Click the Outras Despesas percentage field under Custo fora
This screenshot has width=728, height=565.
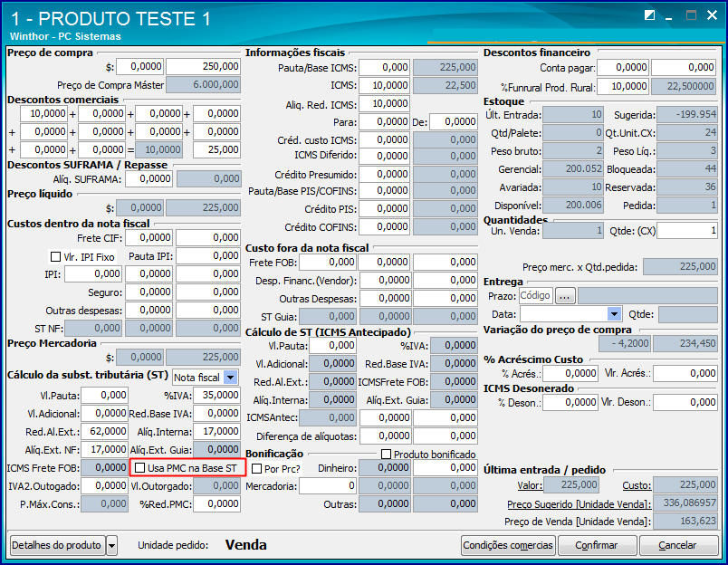[x=386, y=299]
